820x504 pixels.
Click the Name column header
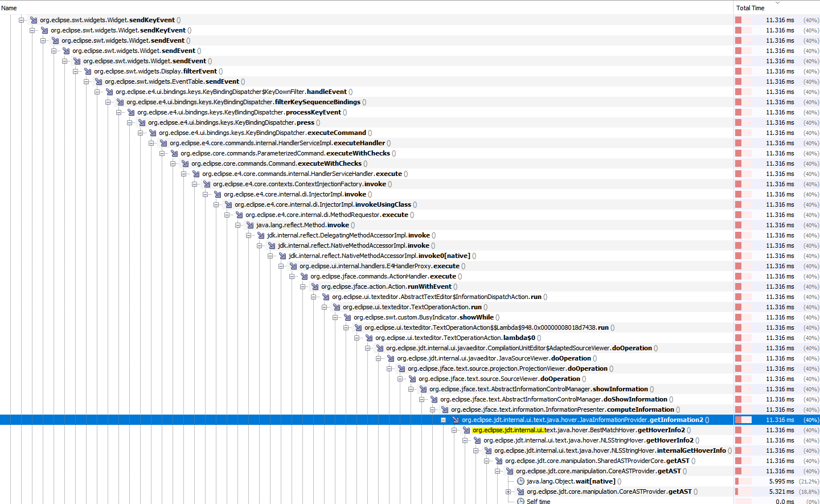point(9,7)
